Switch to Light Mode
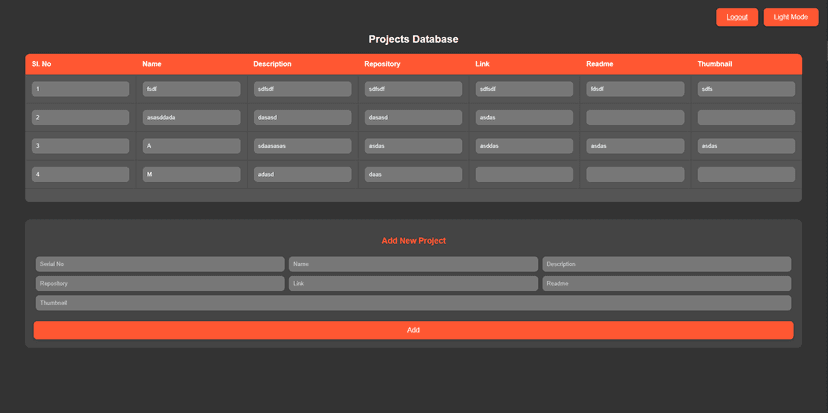The height and width of the screenshot is (413, 828). click(x=791, y=17)
